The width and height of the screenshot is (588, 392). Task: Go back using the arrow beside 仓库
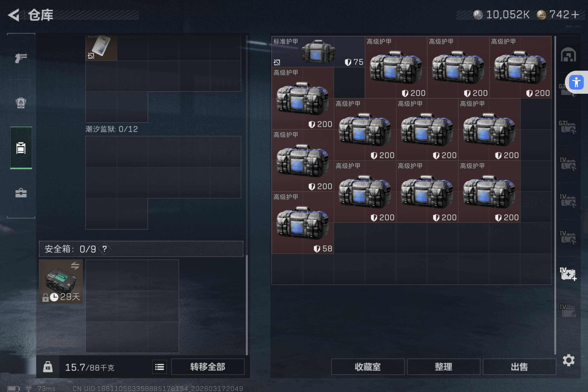coord(14,15)
